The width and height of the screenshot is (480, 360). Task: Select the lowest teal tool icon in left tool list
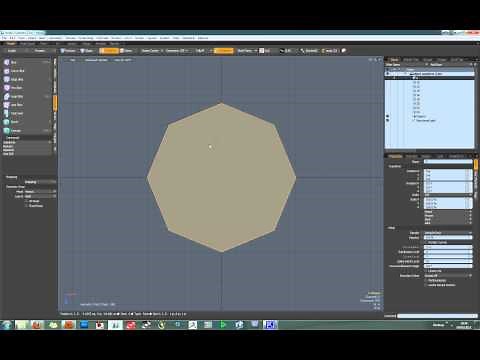[x=7, y=130]
